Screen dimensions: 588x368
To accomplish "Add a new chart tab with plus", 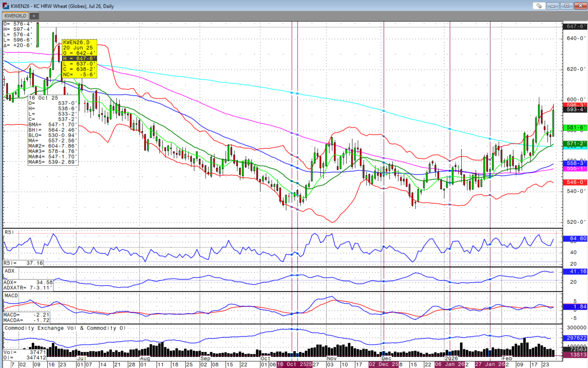I will 34,16.
